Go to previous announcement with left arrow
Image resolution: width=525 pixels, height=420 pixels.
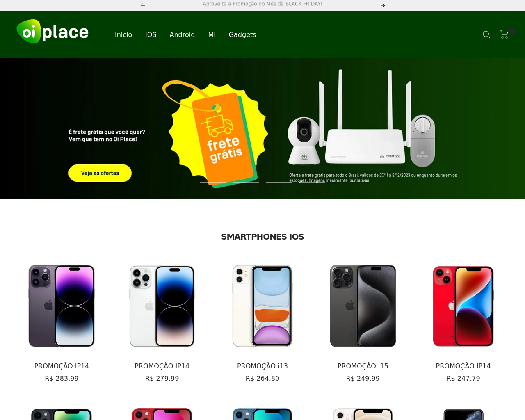[143, 5]
